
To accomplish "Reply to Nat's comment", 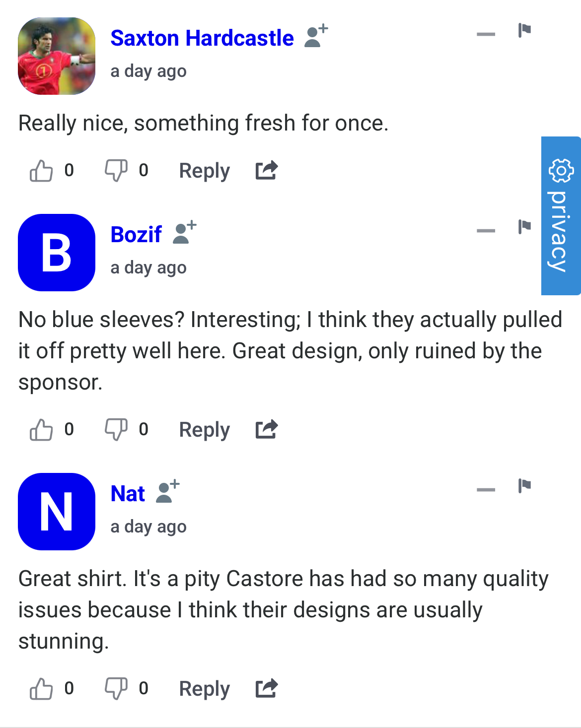I will (204, 689).
